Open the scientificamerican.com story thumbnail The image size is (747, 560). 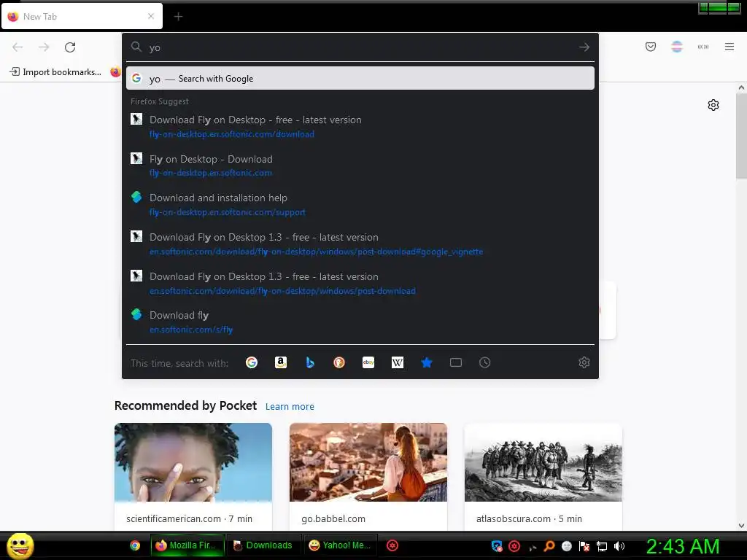(193, 462)
